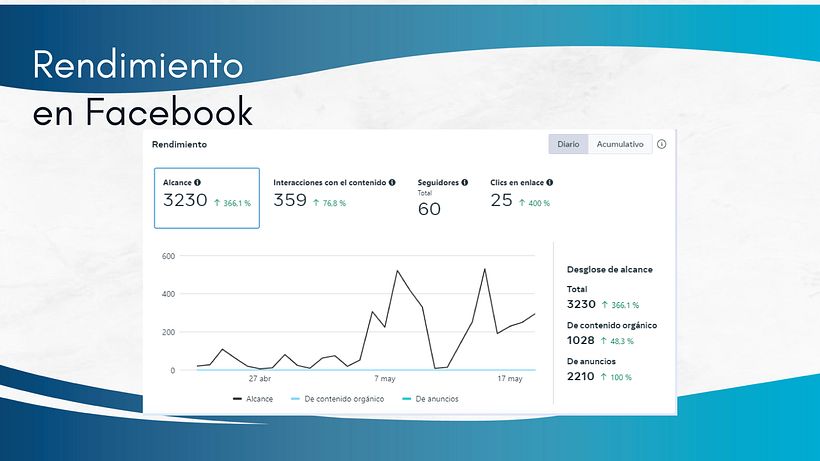Click the 600 axis label
Image resolution: width=820 pixels, height=461 pixels.
click(x=168, y=256)
